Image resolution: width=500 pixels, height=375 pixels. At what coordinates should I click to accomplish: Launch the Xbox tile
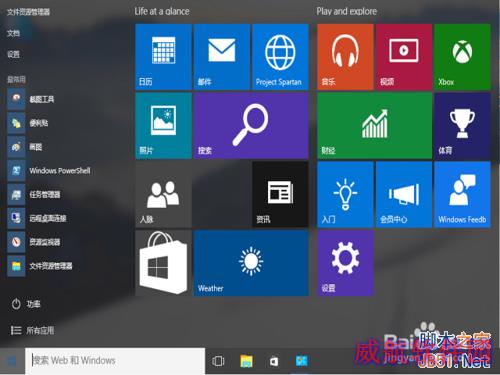pyautogui.click(x=462, y=56)
